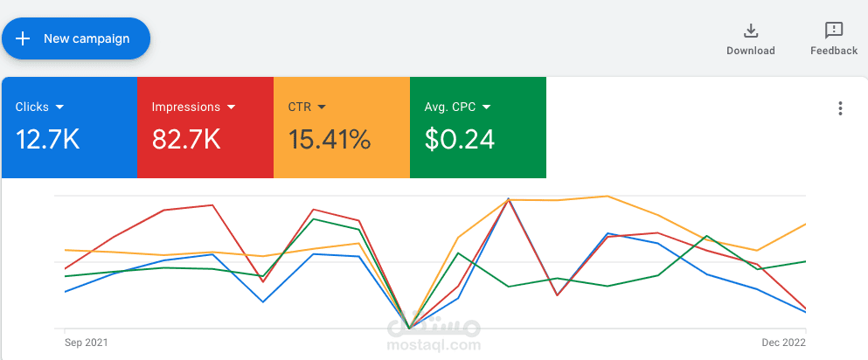This screenshot has height=360, width=868.
Task: Select the green $0.24 Avg. CPC tile
Action: tap(478, 128)
